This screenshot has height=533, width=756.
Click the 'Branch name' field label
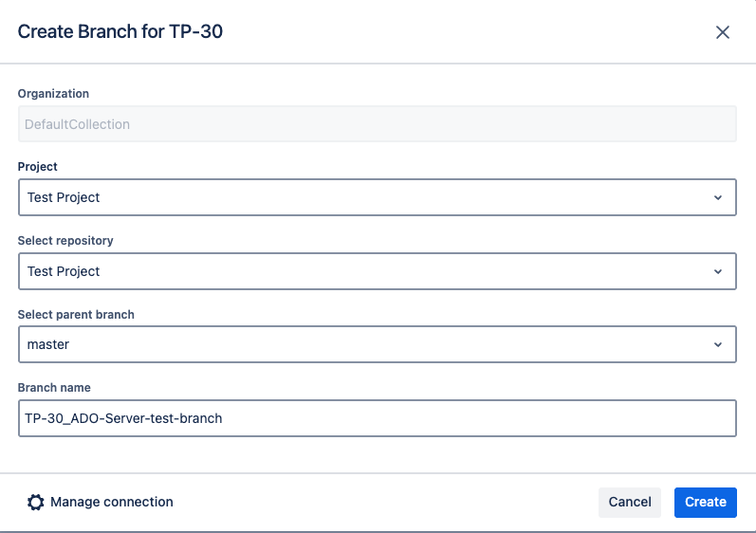(54, 388)
